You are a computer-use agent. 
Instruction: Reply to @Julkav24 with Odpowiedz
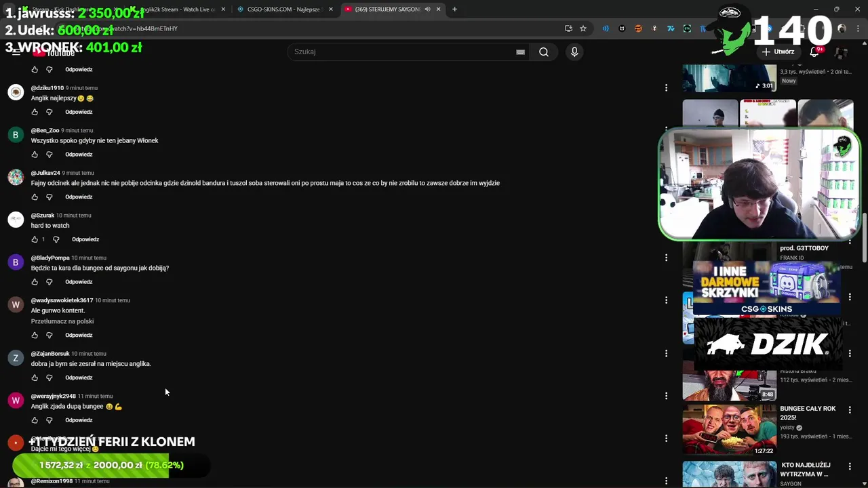(79, 197)
